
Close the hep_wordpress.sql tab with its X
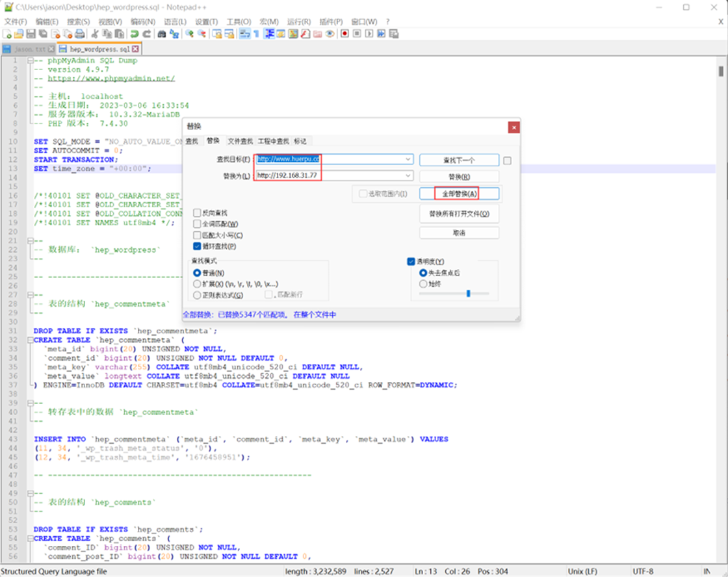(x=135, y=49)
